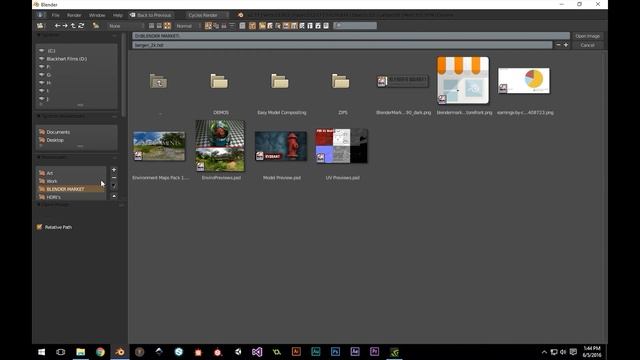Toggle the font files filter

pyautogui.click(x=310, y=26)
